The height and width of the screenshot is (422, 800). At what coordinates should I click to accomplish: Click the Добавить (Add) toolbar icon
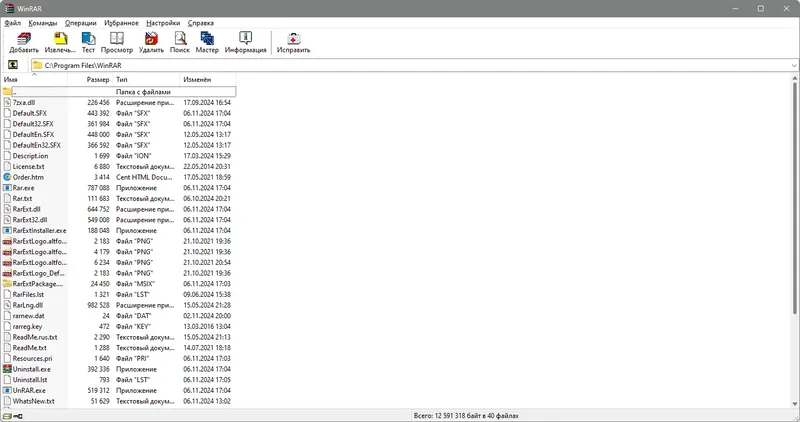coord(24,42)
